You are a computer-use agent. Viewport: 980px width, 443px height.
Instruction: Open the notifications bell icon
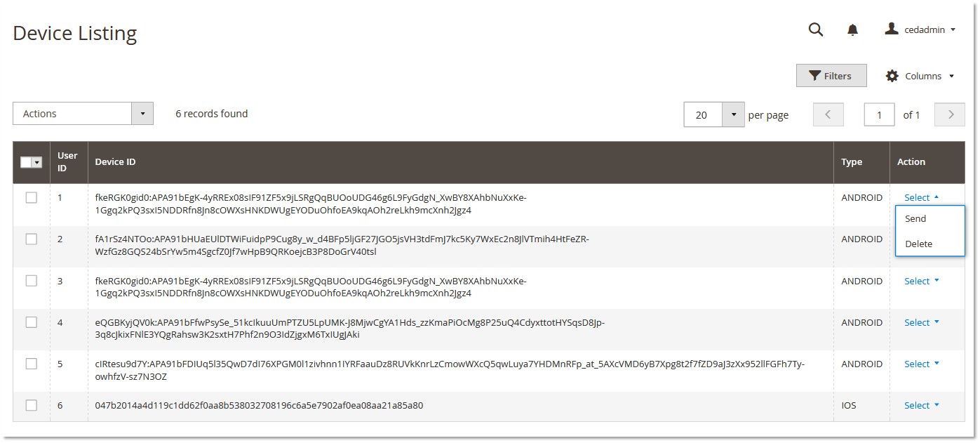click(852, 29)
